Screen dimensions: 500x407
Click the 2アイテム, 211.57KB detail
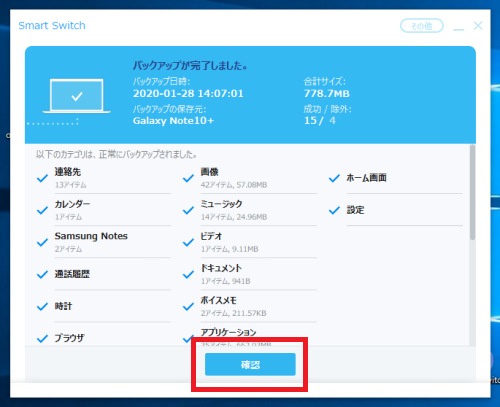click(234, 313)
